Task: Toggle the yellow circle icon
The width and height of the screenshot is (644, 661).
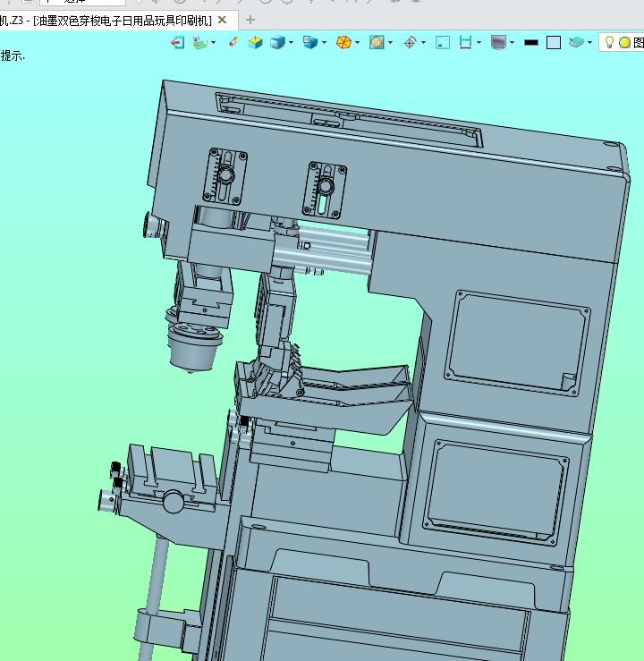Action: [x=624, y=43]
